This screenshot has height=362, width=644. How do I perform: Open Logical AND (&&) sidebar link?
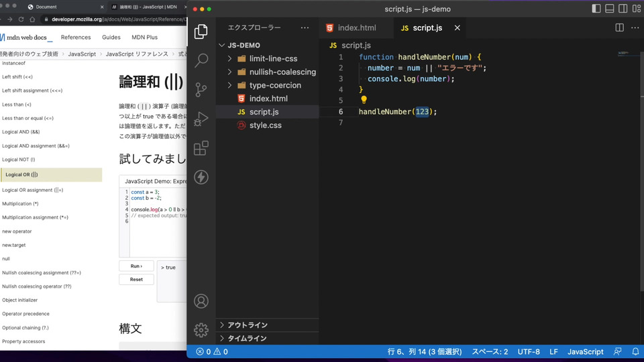point(21,132)
